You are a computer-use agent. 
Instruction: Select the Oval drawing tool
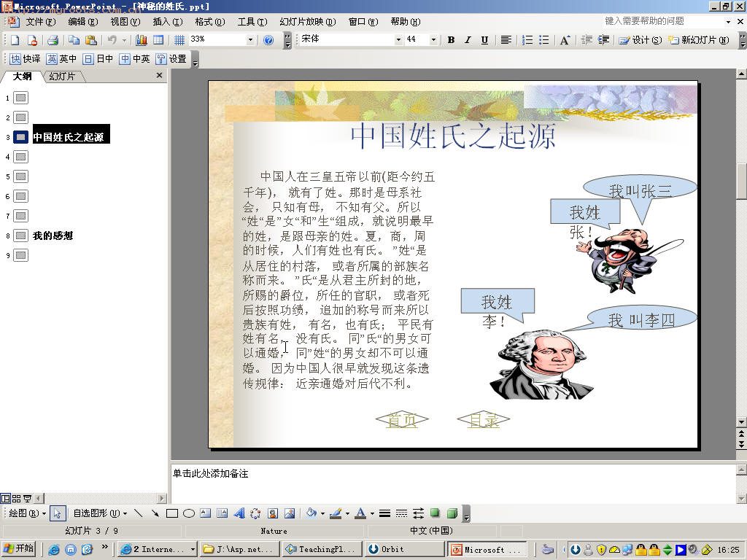[x=189, y=513]
